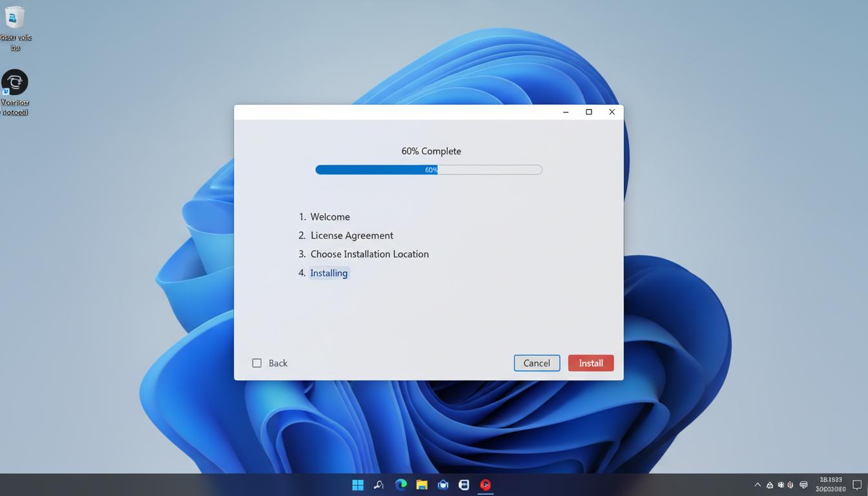Select the Welcome step

pyautogui.click(x=330, y=217)
